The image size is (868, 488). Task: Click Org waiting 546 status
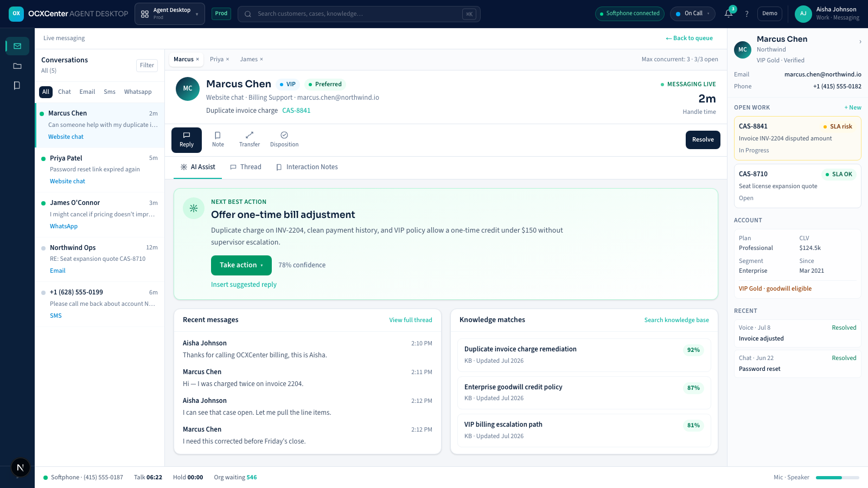coord(235,478)
